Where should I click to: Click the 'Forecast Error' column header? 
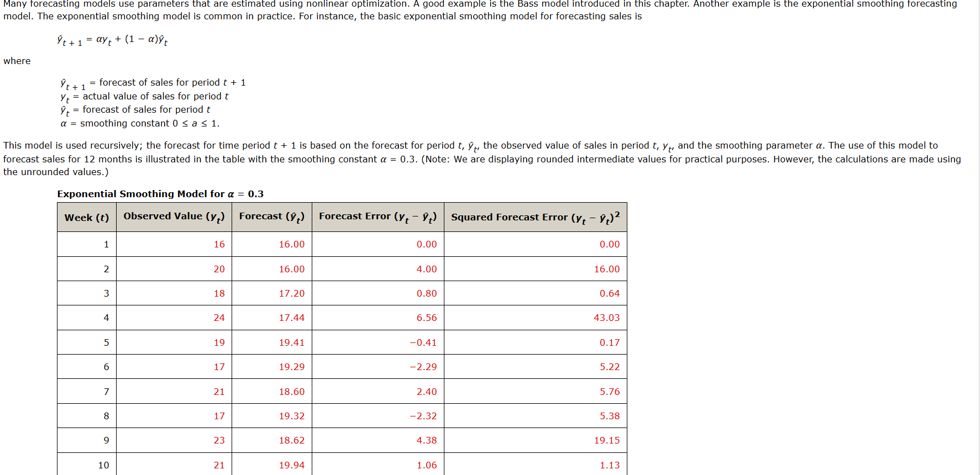click(378, 218)
